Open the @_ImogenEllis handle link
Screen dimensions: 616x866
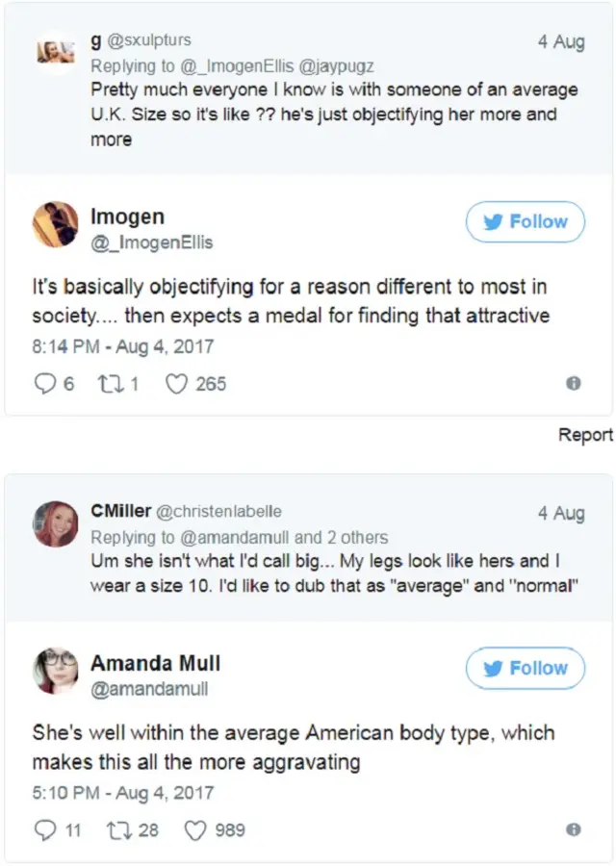[x=151, y=242]
